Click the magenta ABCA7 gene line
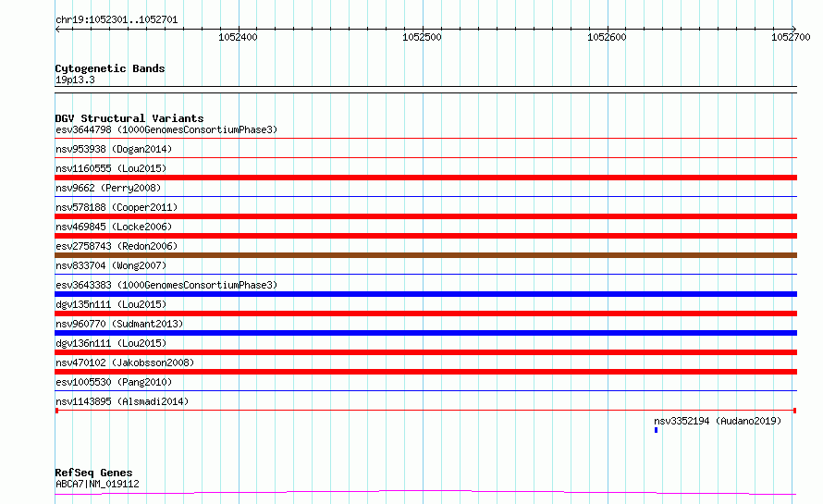The height and width of the screenshot is (504, 823). (x=425, y=492)
